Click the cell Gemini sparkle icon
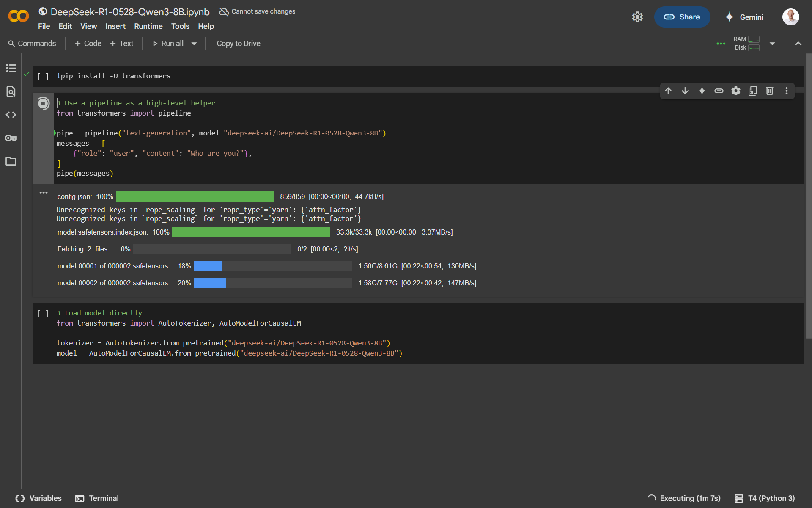The height and width of the screenshot is (508, 812). click(702, 91)
